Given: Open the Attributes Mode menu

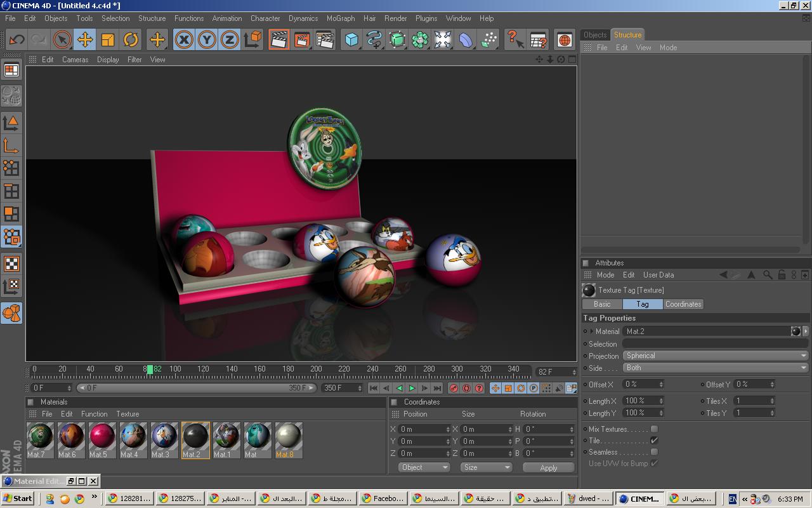Looking at the screenshot, I should pos(605,275).
